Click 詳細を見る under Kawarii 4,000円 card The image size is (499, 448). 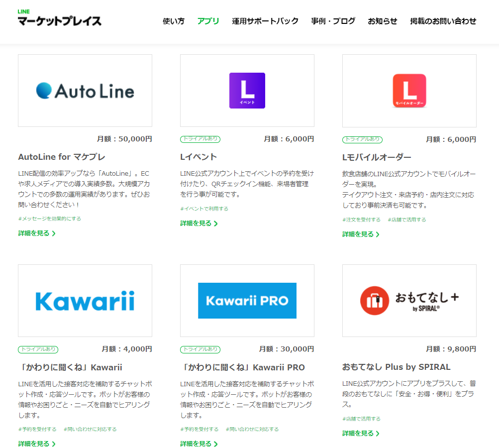[37, 444]
